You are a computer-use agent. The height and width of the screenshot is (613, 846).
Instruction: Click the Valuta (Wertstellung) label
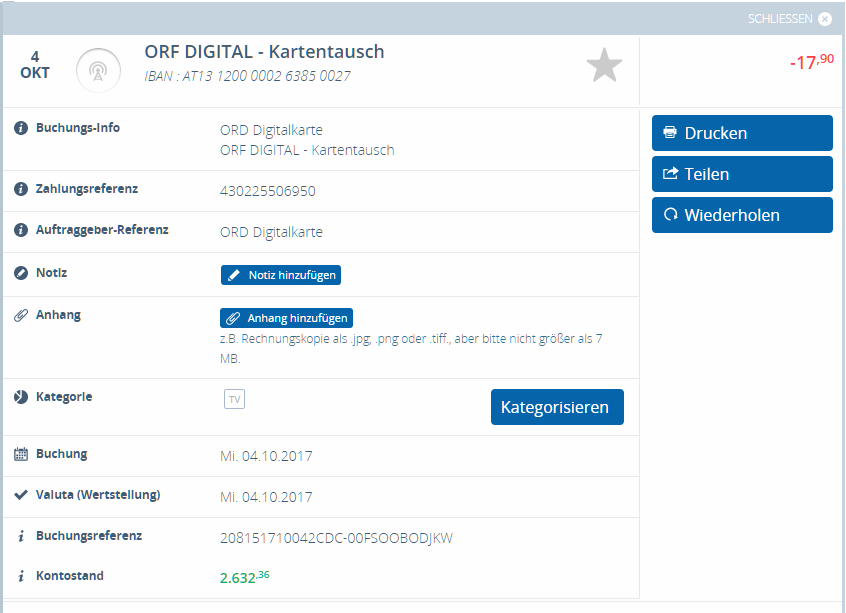pos(98,495)
